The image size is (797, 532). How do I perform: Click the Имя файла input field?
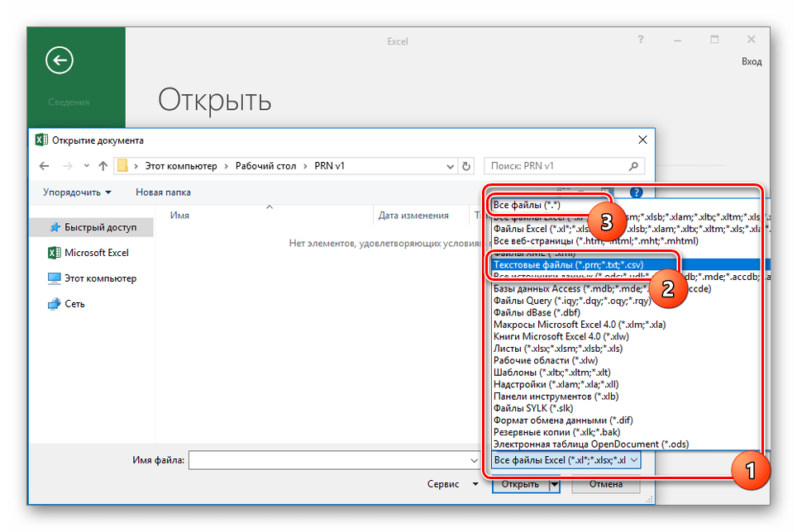pos(331,460)
